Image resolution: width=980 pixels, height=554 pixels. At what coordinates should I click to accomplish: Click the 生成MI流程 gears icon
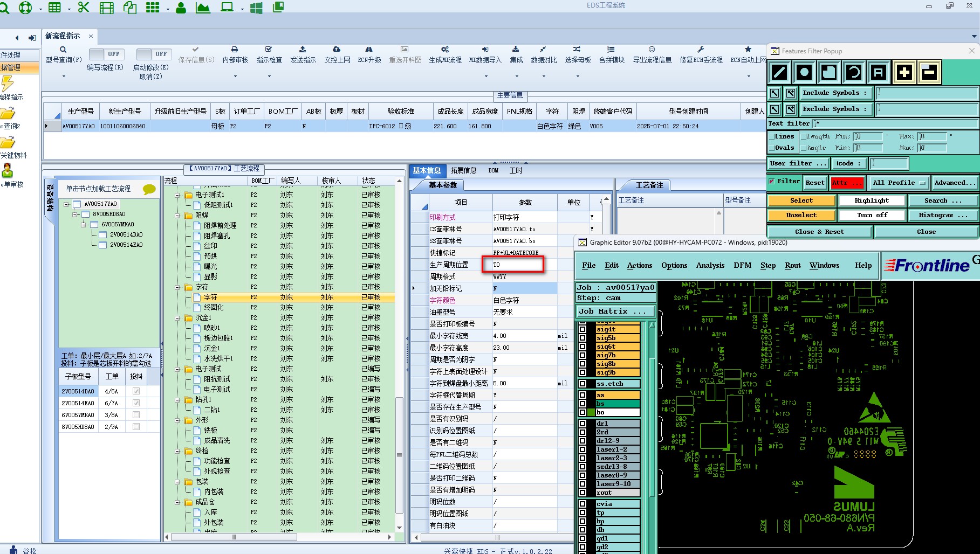tap(445, 50)
